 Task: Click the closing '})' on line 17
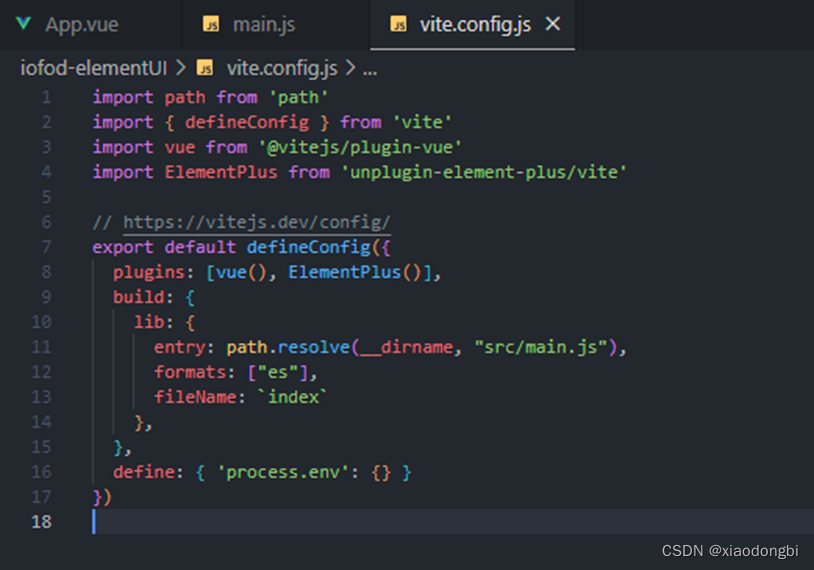[102, 497]
